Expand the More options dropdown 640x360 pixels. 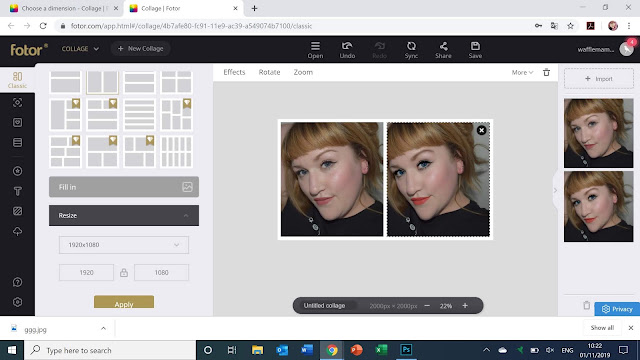(522, 73)
